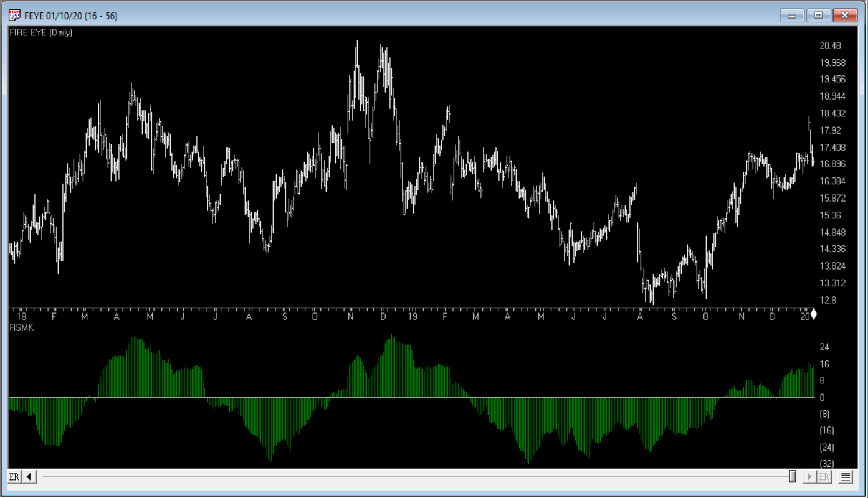
Task: Open the chart options list icon
Action: [846, 477]
